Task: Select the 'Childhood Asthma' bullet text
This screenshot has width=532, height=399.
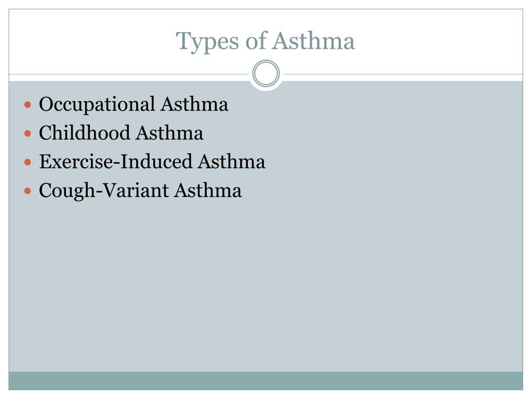Action: click(x=121, y=132)
